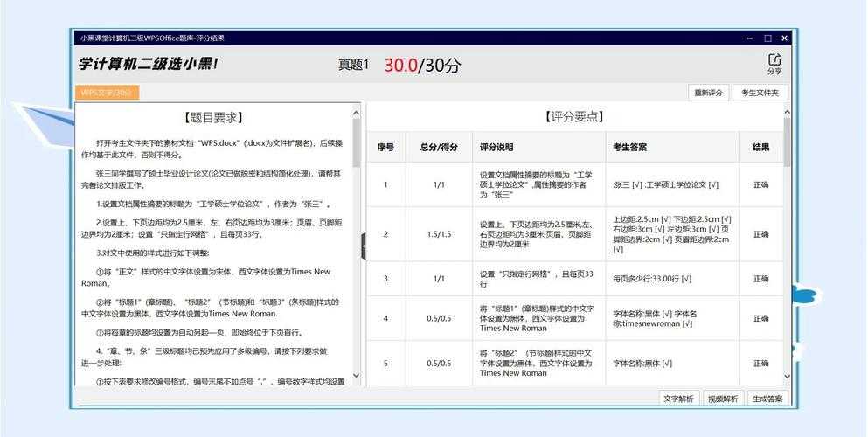868x437 pixels.
Task: Click the 评分说明 column header
Action: point(539,147)
